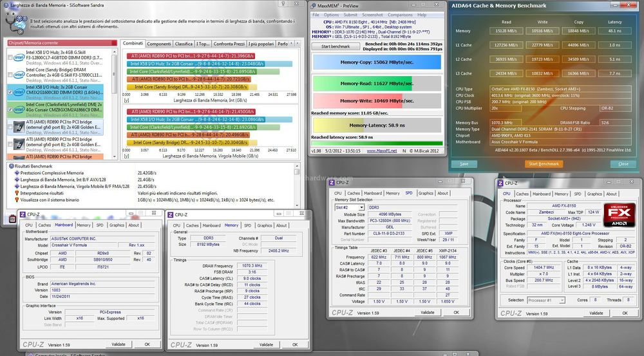Click the AIDA64 Memory Read value 15128 MB/s
The width and height of the screenshot is (644, 356).
506,31
